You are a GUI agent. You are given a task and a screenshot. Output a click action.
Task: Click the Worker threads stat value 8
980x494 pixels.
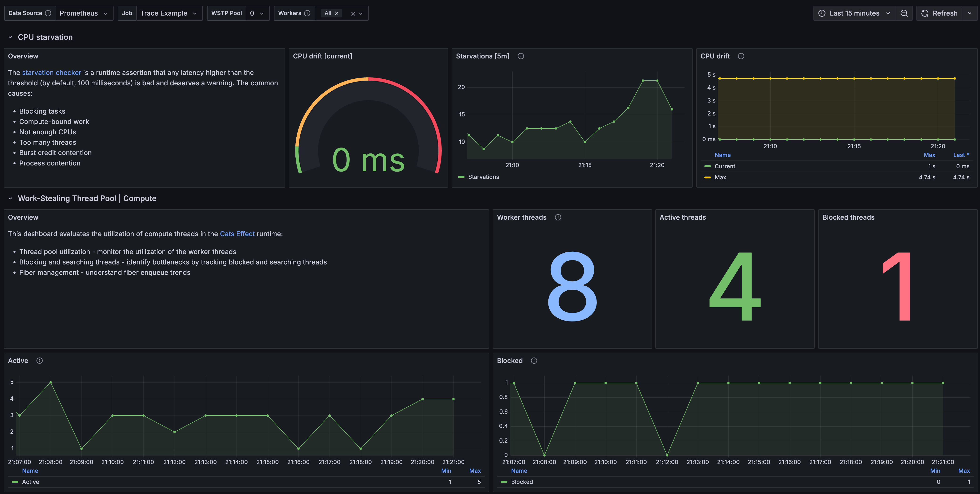pos(572,287)
